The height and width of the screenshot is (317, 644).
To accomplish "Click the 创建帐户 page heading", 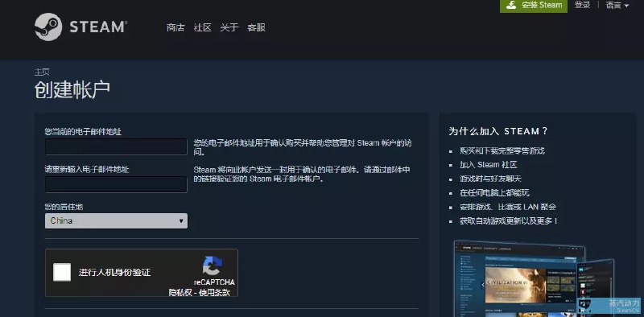I will [x=72, y=90].
